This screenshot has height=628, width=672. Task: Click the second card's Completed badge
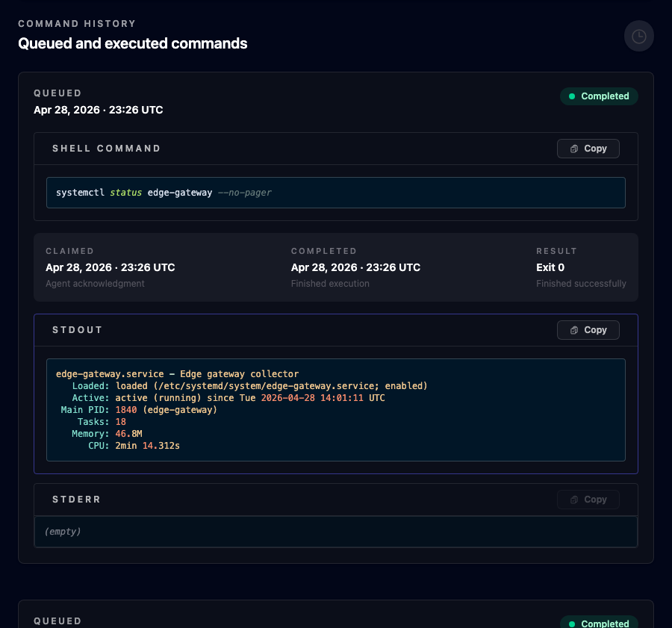(599, 623)
